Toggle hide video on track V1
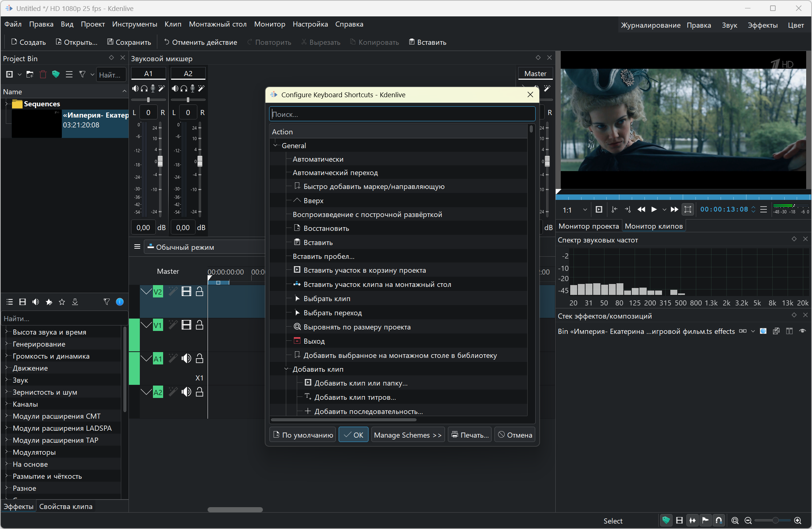Viewport: 812px width, 529px height. point(186,325)
